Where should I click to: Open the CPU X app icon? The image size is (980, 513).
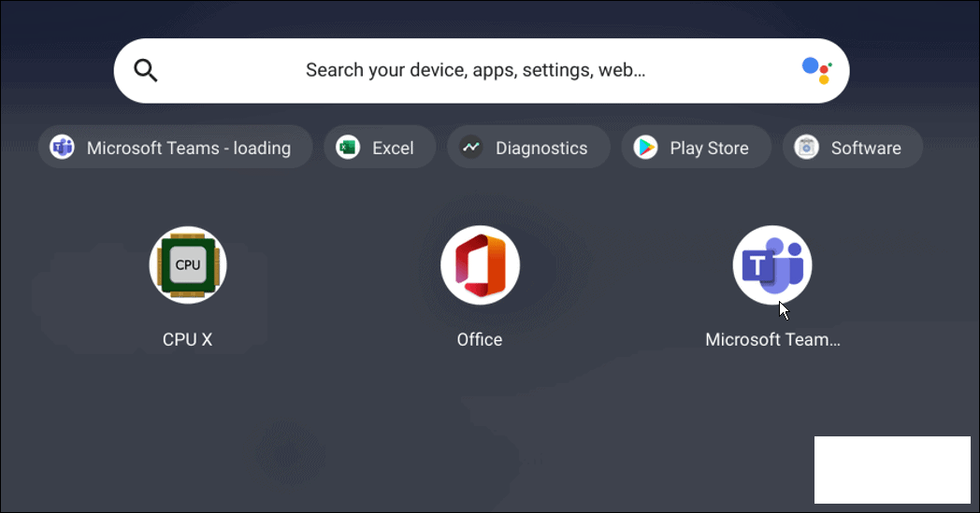[x=188, y=265]
